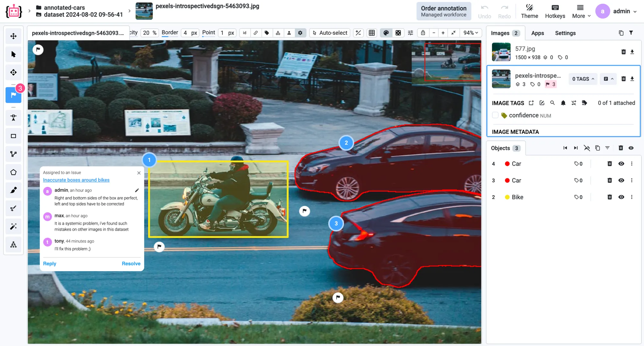Open the admin account dropdown

[616, 11]
